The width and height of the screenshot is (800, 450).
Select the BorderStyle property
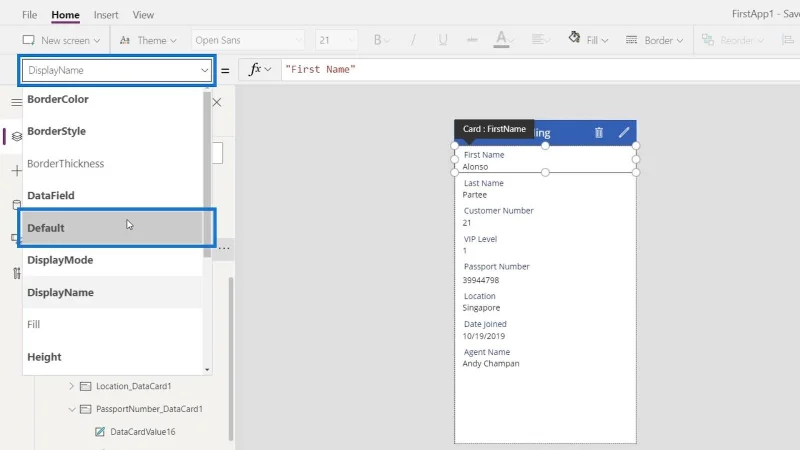112,131
